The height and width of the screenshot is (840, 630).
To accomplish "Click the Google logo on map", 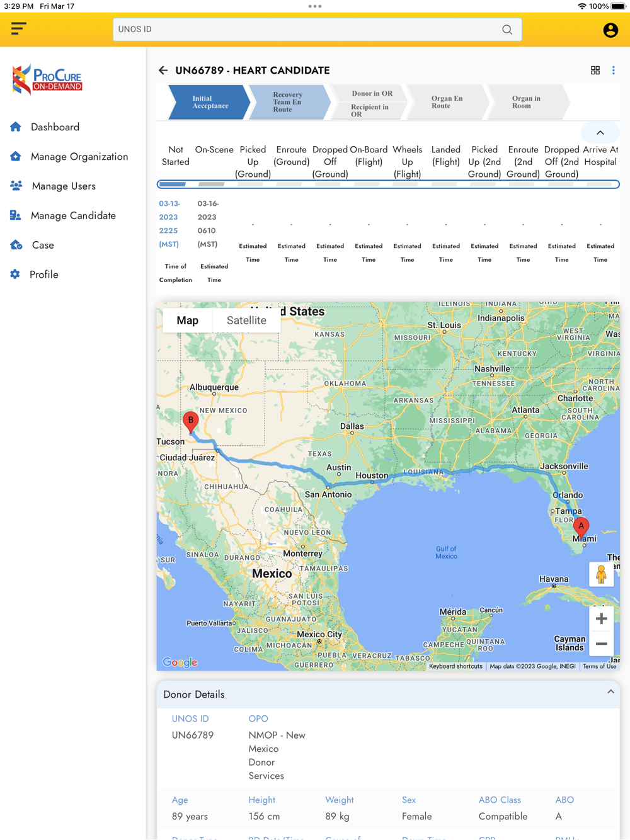I will 180,662.
